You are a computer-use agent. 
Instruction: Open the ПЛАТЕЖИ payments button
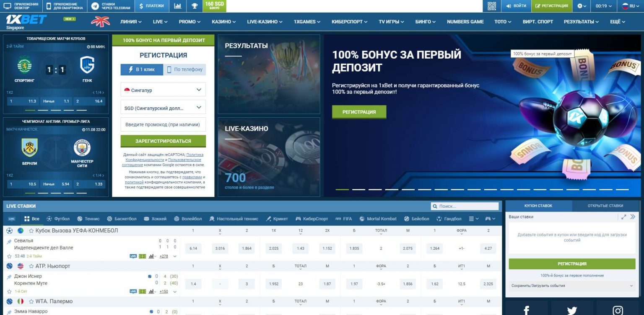pos(151,6)
